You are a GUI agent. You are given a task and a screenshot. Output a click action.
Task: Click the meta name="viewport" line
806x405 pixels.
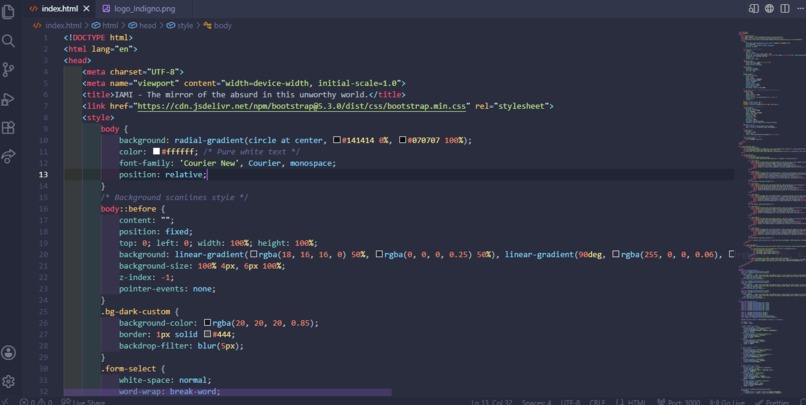(x=244, y=83)
